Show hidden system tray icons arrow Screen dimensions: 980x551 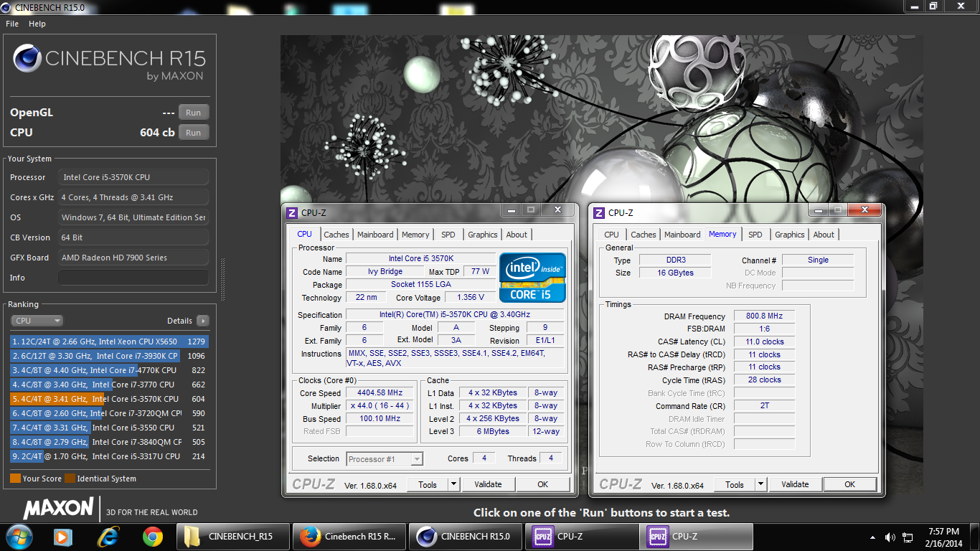[873, 537]
